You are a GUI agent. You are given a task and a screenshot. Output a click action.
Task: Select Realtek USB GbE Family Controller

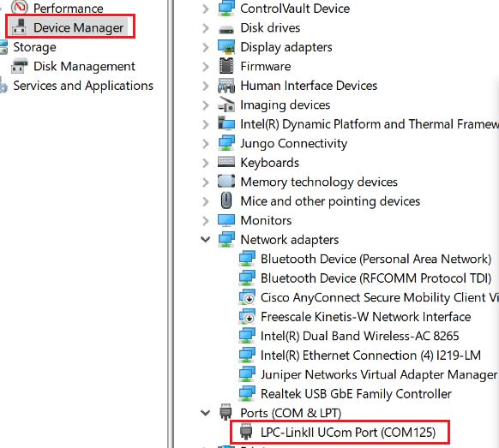[356, 394]
